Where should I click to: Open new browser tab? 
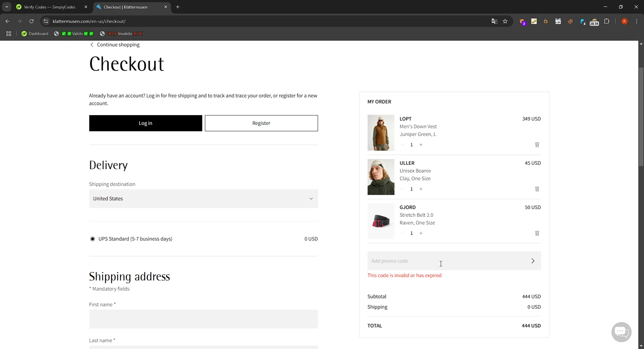178,7
